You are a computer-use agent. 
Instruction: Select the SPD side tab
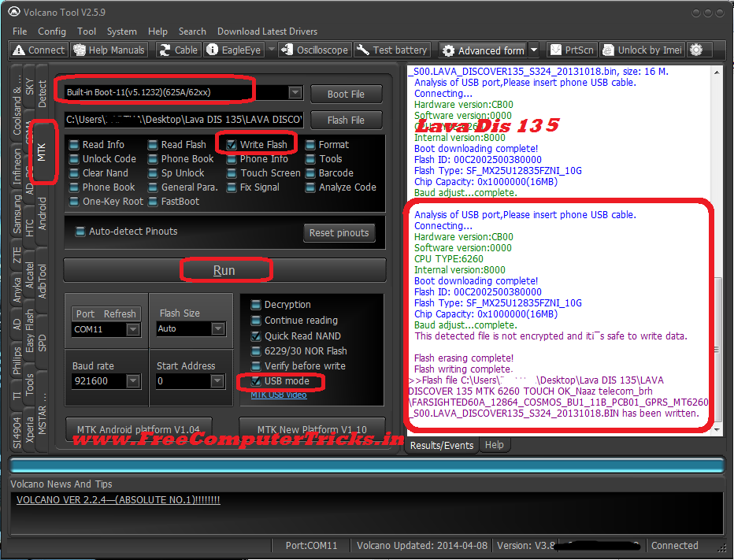(x=42, y=343)
